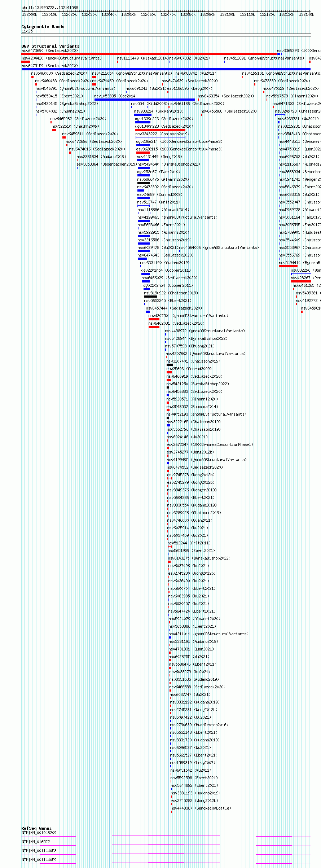Viewport: 321px width, 868px height.
Task: Open variant nsv6463354 (Sedlazeck2020)
Action: pos(226,96)
